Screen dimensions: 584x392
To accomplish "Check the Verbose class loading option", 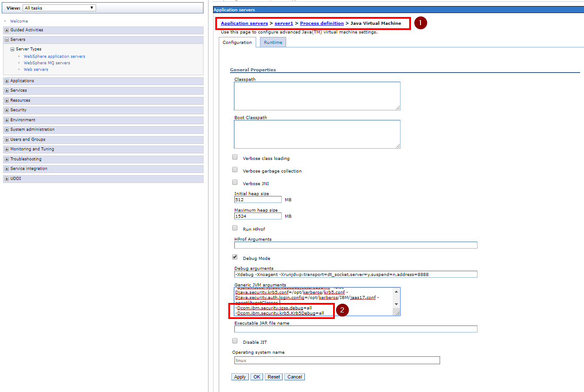I will click(235, 156).
